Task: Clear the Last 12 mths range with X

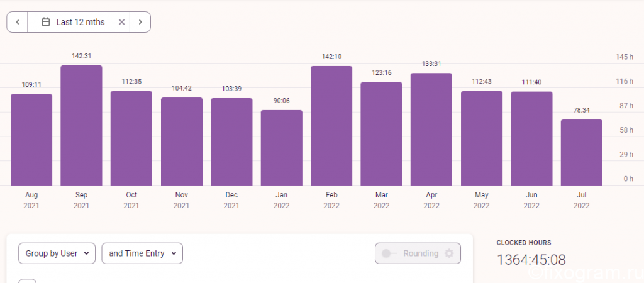Action: (121, 22)
